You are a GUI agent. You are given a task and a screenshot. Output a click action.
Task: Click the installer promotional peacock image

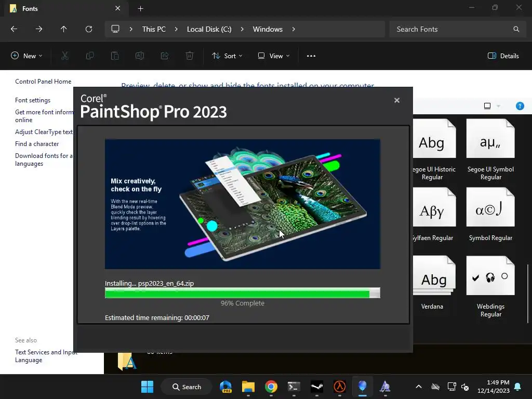click(242, 204)
